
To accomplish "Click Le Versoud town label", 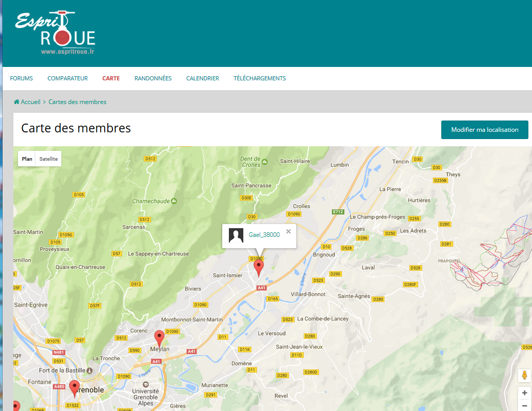I will (x=272, y=333).
